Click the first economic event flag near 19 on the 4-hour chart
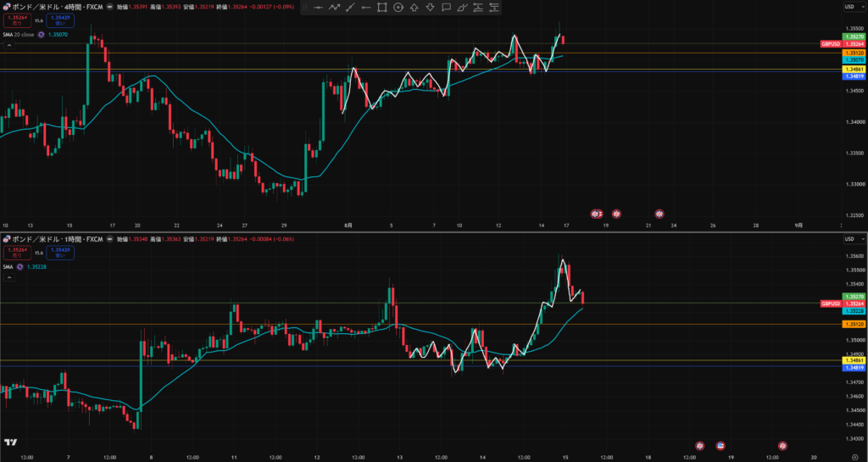868x462 pixels. click(595, 214)
